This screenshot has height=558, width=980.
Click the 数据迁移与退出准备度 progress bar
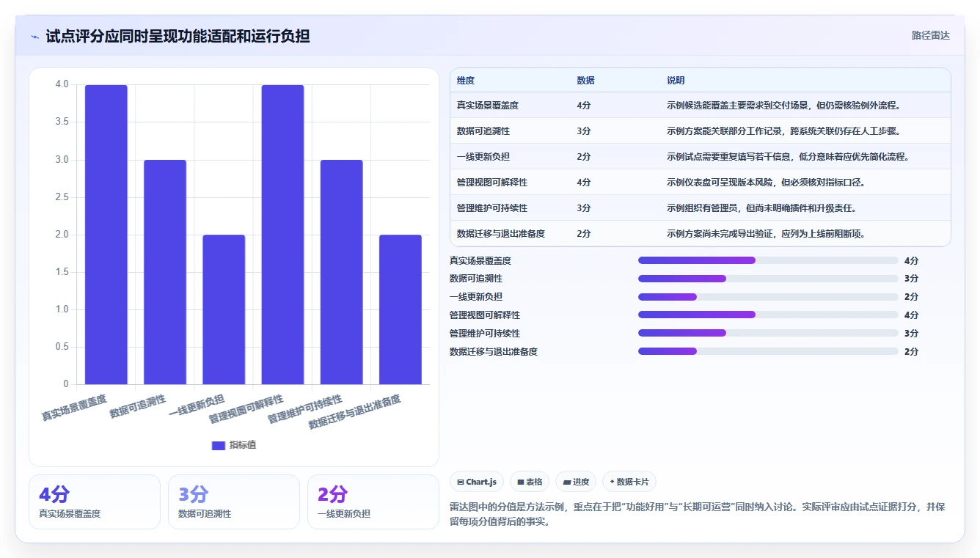(x=768, y=351)
